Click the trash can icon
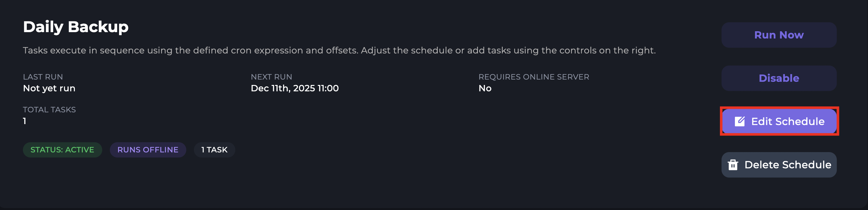 coord(733,164)
